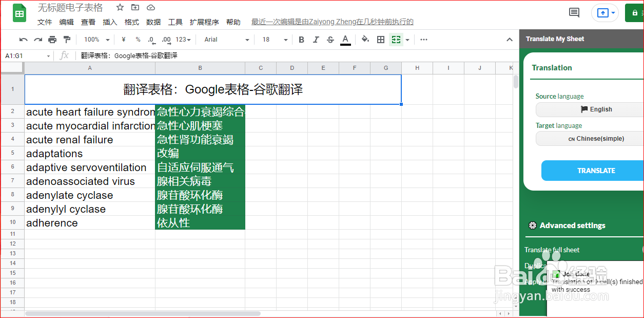Open the 工具 menu
The width and height of the screenshot is (644, 318).
coord(175,22)
